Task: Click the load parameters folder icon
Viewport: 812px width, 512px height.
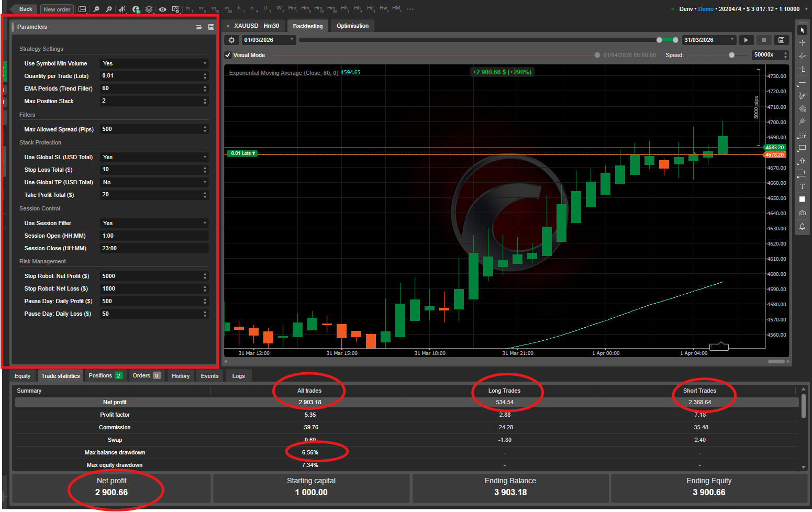Action: click(x=198, y=27)
